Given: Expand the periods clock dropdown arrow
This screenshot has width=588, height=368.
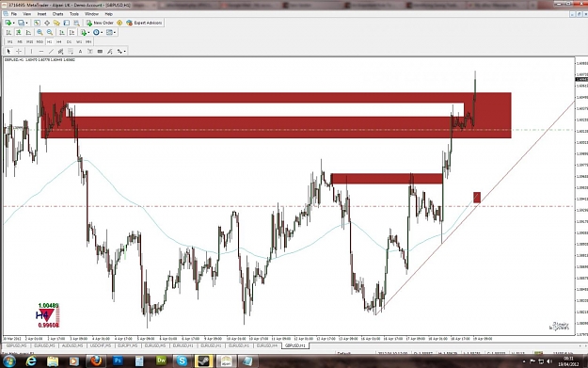Looking at the screenshot, I should tap(102, 33).
